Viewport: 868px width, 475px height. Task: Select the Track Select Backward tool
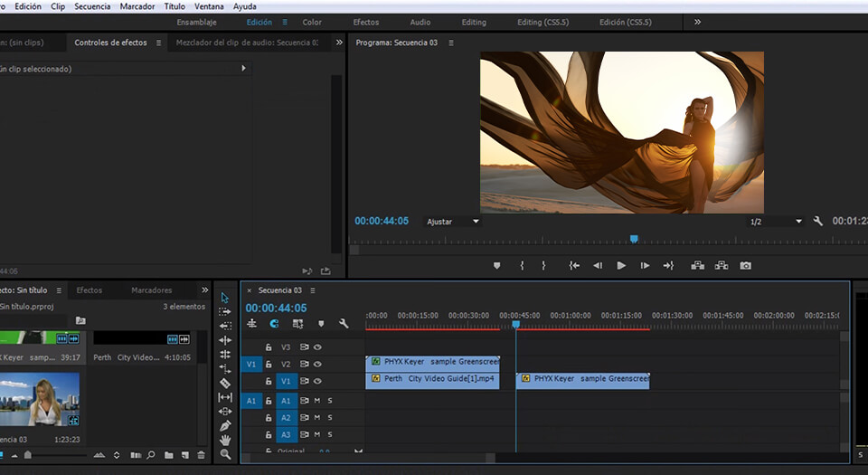point(225,326)
